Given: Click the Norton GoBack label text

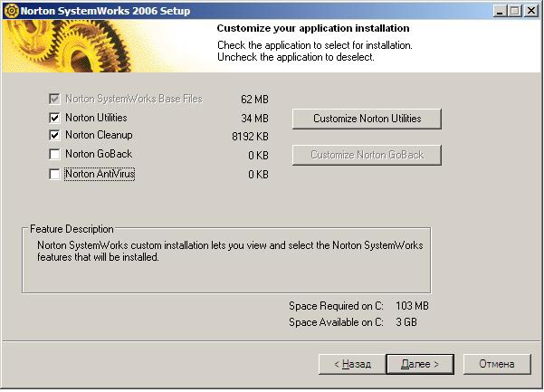Looking at the screenshot, I should (x=99, y=154).
